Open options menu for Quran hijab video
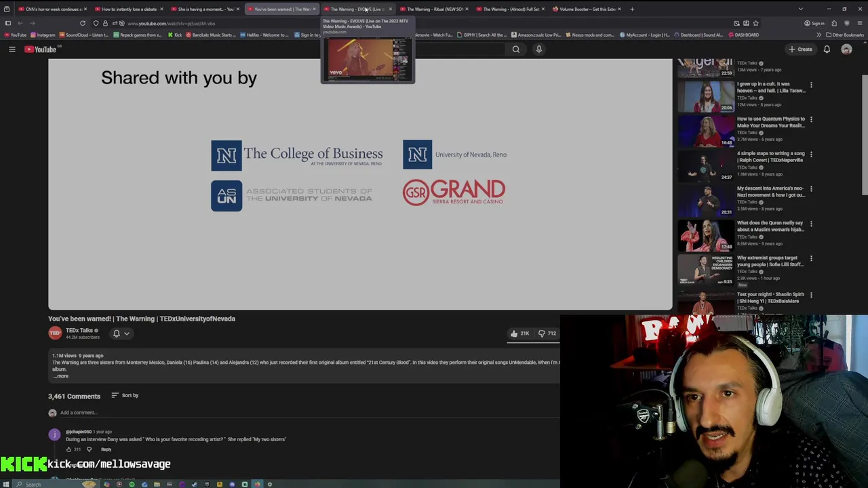The height and width of the screenshot is (488, 868). pos(811,224)
